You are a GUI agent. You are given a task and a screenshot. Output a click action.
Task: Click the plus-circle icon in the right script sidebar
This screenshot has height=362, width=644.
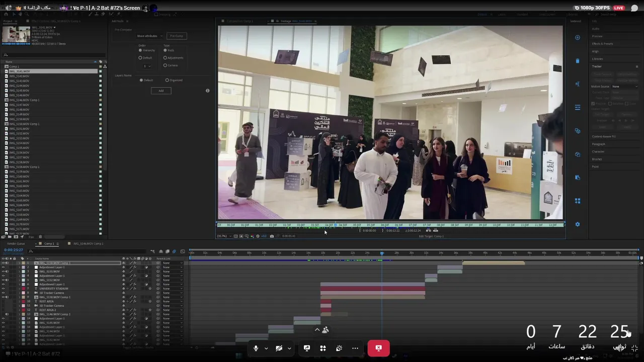[578, 38]
